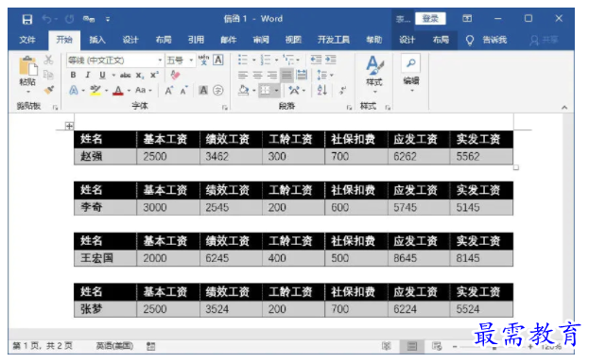This screenshot has height=364, width=589.
Task: Toggle subscript X₂ formatting
Action: tap(140, 75)
